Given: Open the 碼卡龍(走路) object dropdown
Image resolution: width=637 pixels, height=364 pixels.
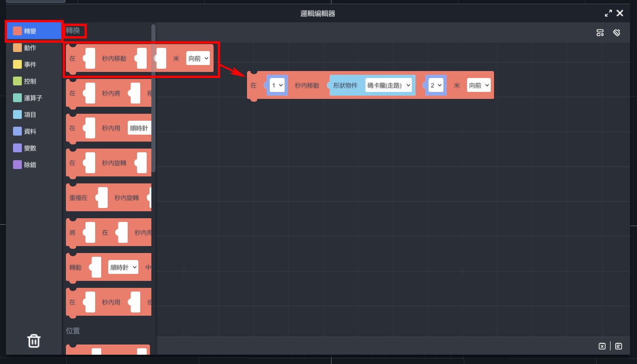Looking at the screenshot, I should click(x=389, y=85).
